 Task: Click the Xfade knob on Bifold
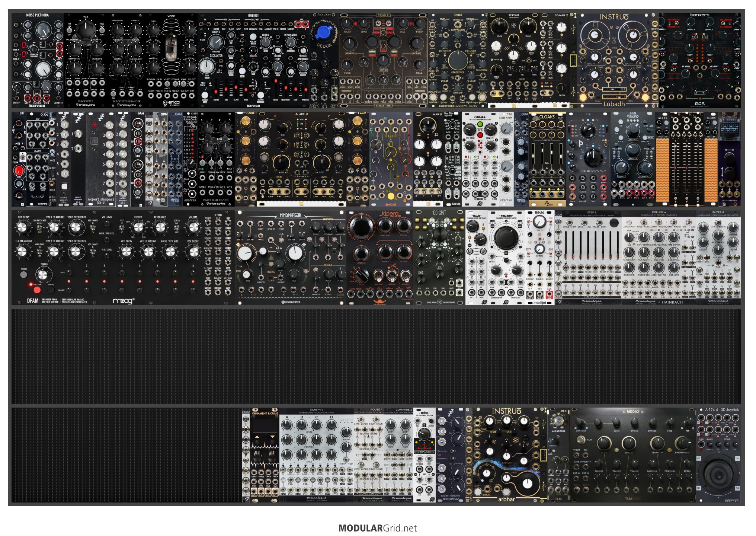(539, 249)
